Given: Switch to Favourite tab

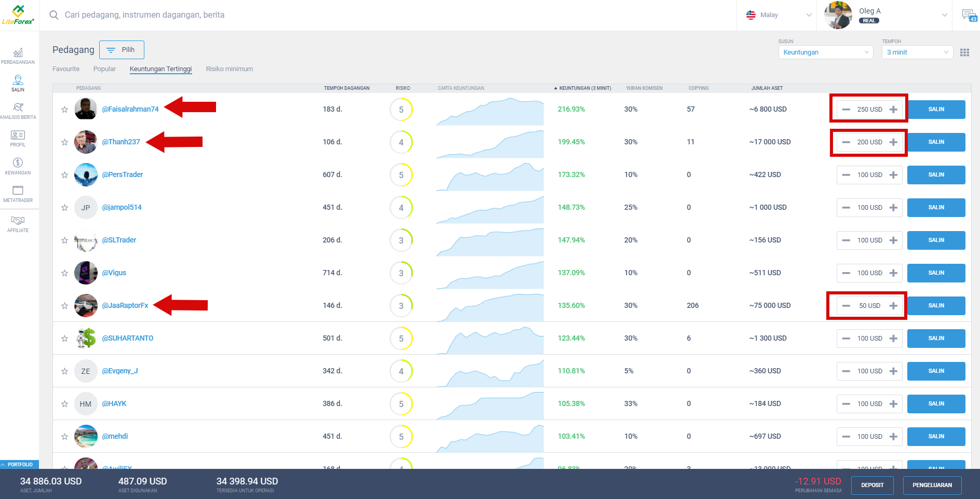Looking at the screenshot, I should pos(66,69).
